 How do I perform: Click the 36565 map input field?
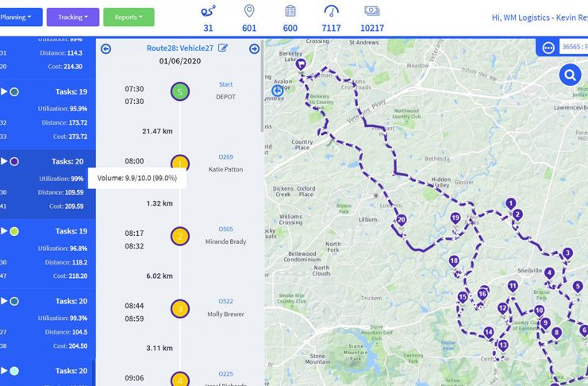(574, 47)
